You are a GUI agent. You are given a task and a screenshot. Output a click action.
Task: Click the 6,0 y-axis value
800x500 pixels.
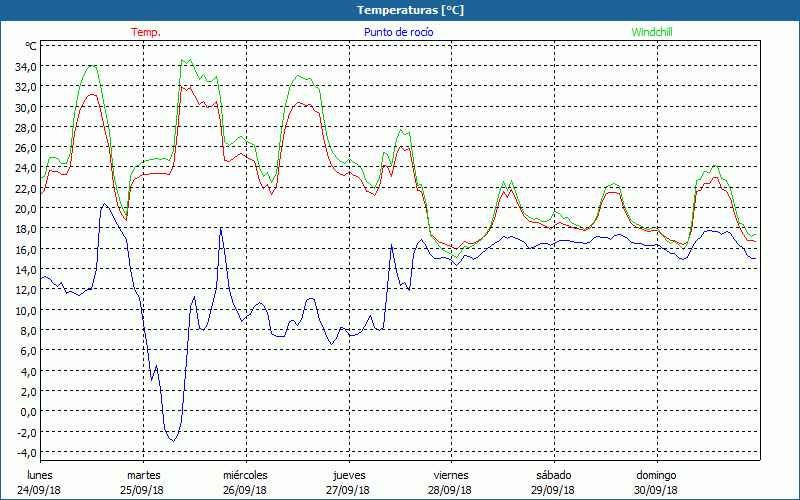pyautogui.click(x=28, y=350)
